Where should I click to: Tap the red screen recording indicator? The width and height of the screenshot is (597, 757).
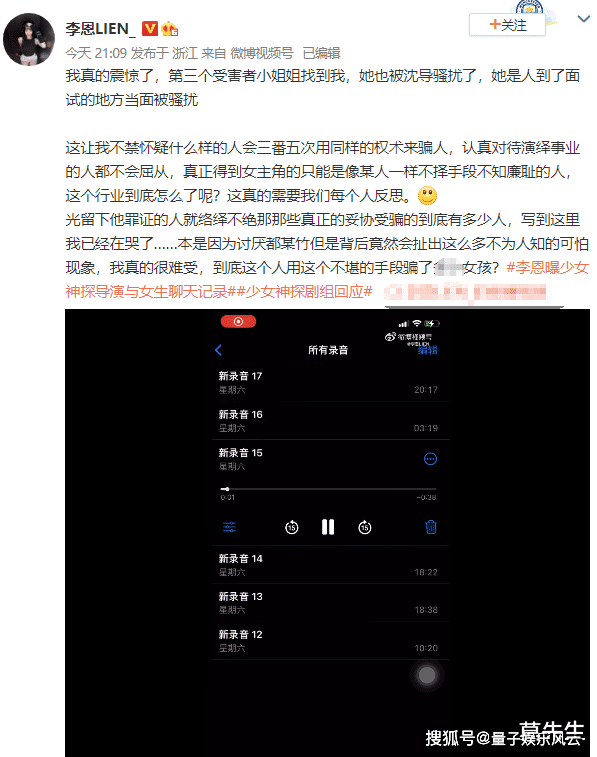pyautogui.click(x=238, y=322)
